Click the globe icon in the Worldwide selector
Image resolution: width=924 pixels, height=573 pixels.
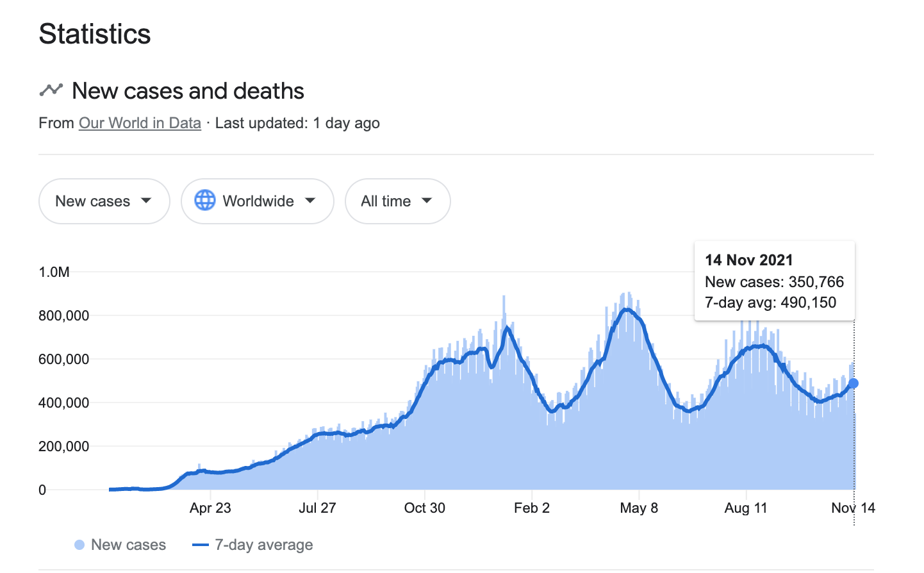205,201
